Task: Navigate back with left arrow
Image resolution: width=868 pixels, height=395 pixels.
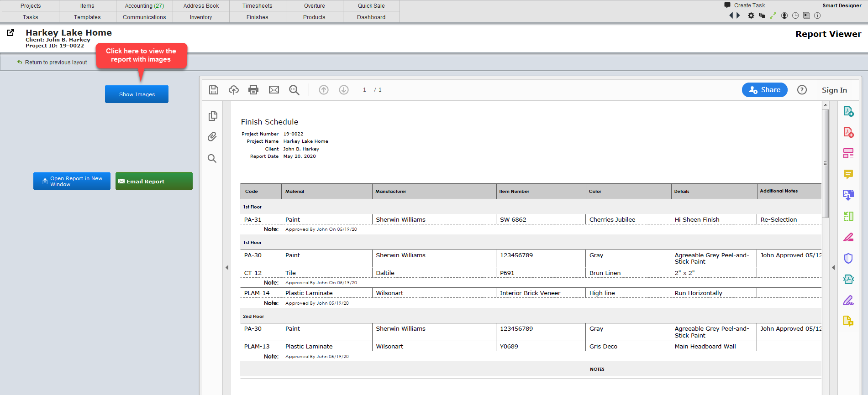Action: [x=731, y=16]
